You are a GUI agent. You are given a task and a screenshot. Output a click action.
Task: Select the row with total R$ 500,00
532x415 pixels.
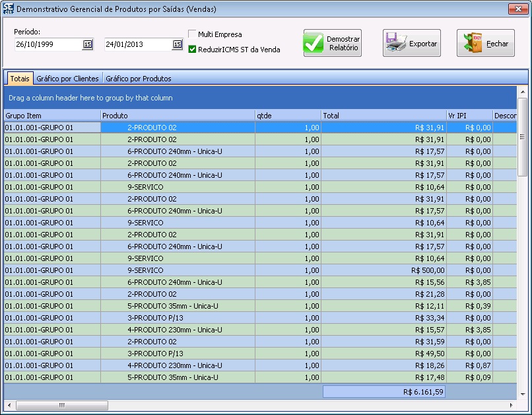264,270
